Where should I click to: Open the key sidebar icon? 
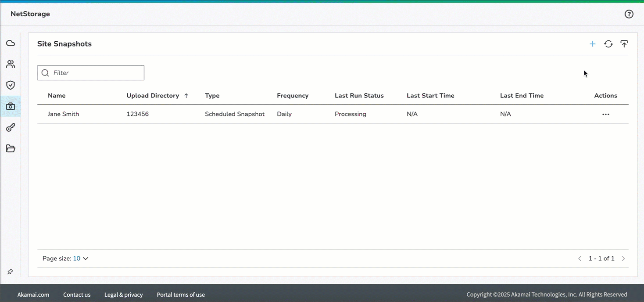[11, 128]
